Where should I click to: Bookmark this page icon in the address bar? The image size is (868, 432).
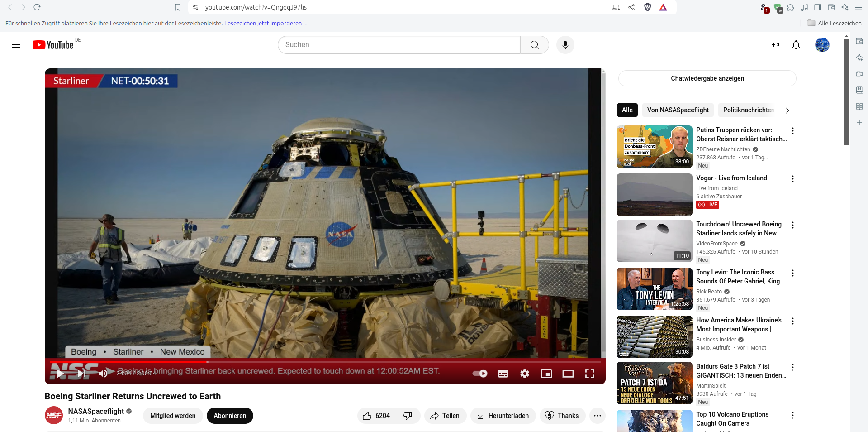coord(178,7)
